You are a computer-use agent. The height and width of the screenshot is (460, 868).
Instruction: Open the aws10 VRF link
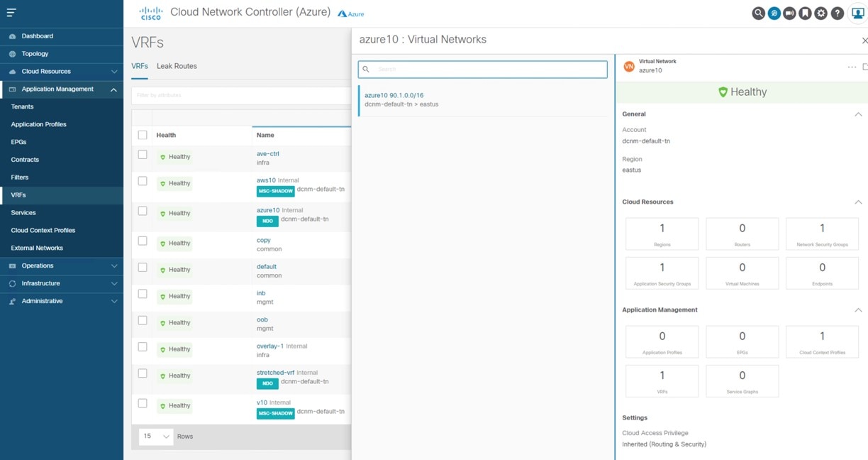pyautogui.click(x=266, y=180)
